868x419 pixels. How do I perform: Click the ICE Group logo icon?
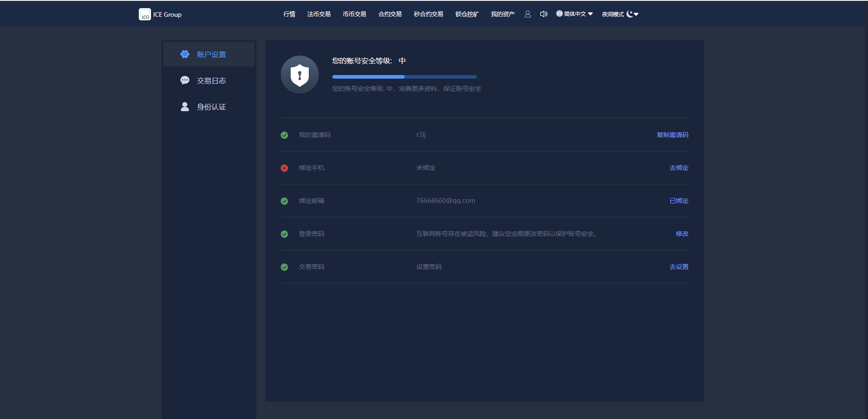tap(145, 14)
